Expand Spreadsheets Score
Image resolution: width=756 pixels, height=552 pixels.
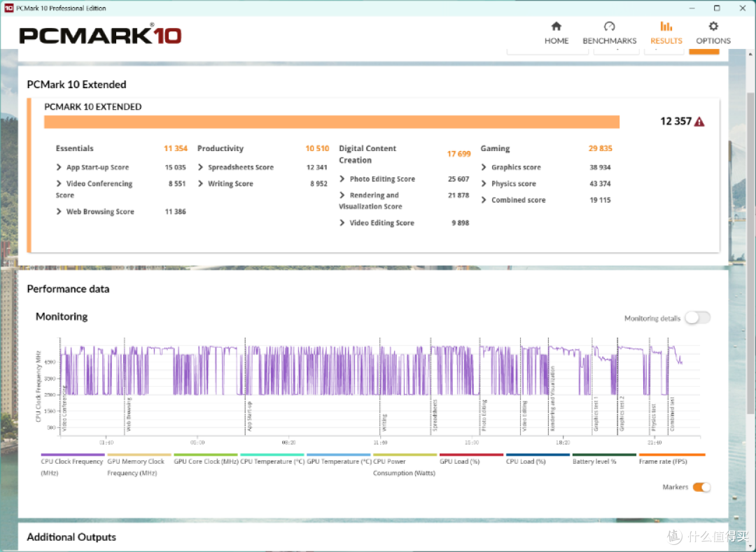coord(201,167)
